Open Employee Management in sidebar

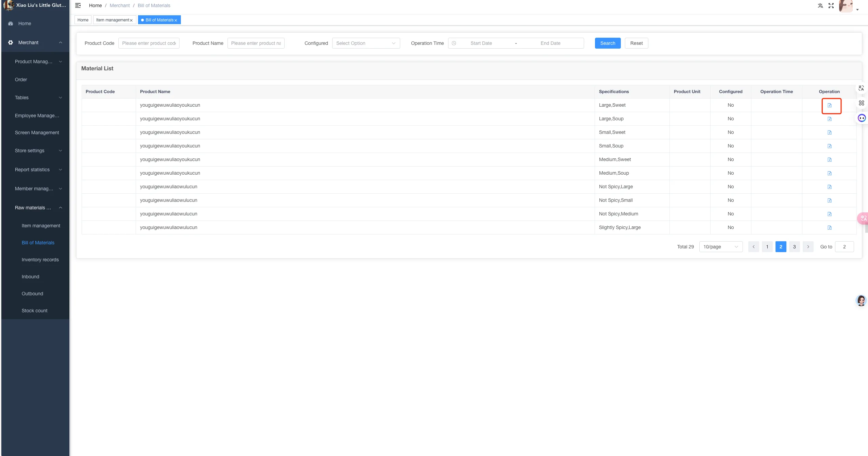coord(37,116)
